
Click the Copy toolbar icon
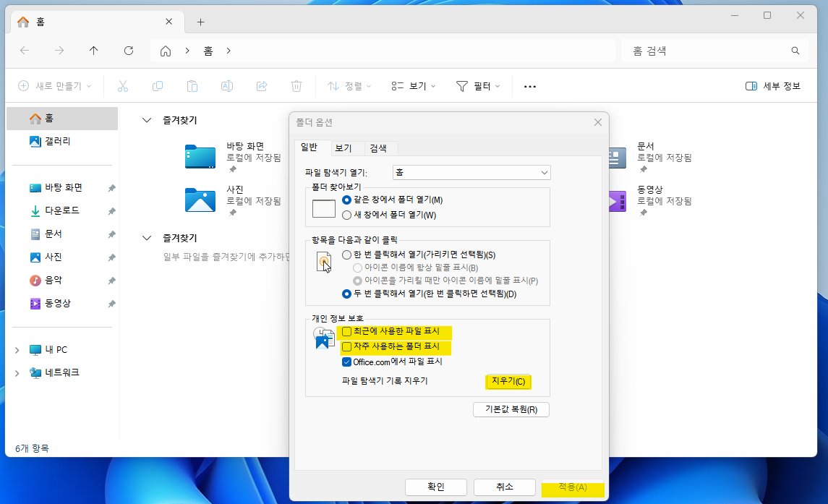[x=158, y=86]
